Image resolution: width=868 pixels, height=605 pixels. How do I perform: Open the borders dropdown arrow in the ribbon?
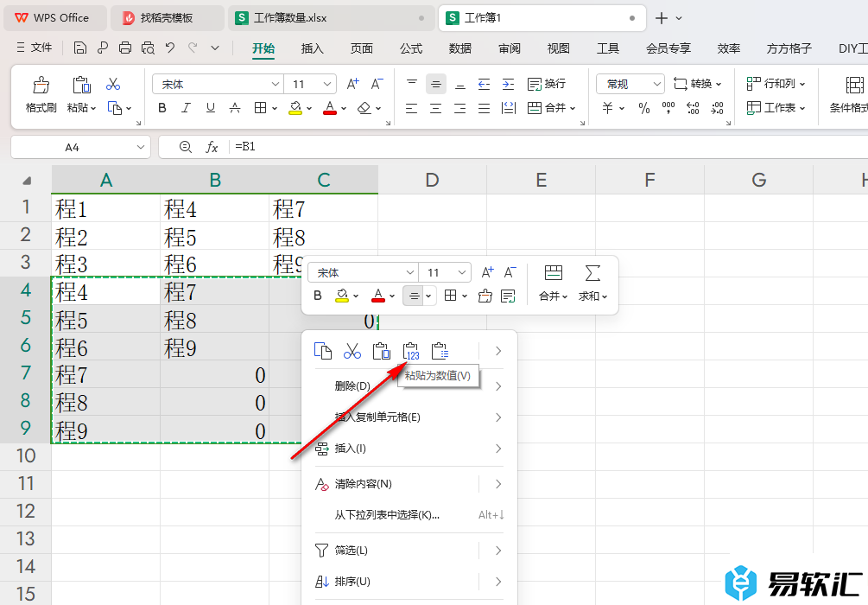tap(275, 109)
